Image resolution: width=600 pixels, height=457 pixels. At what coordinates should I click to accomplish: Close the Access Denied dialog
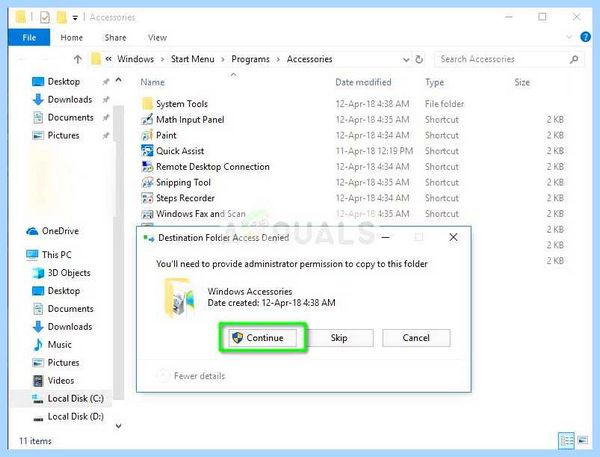[453, 237]
